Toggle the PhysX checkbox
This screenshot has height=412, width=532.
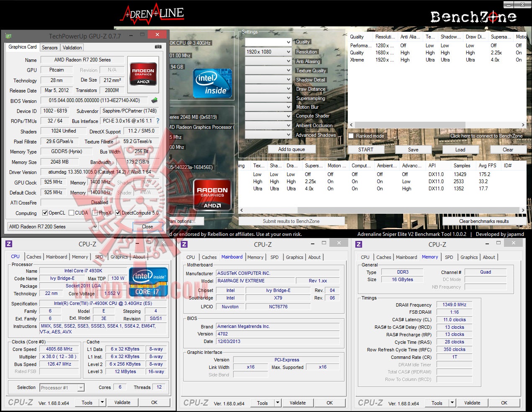pyautogui.click(x=95, y=213)
